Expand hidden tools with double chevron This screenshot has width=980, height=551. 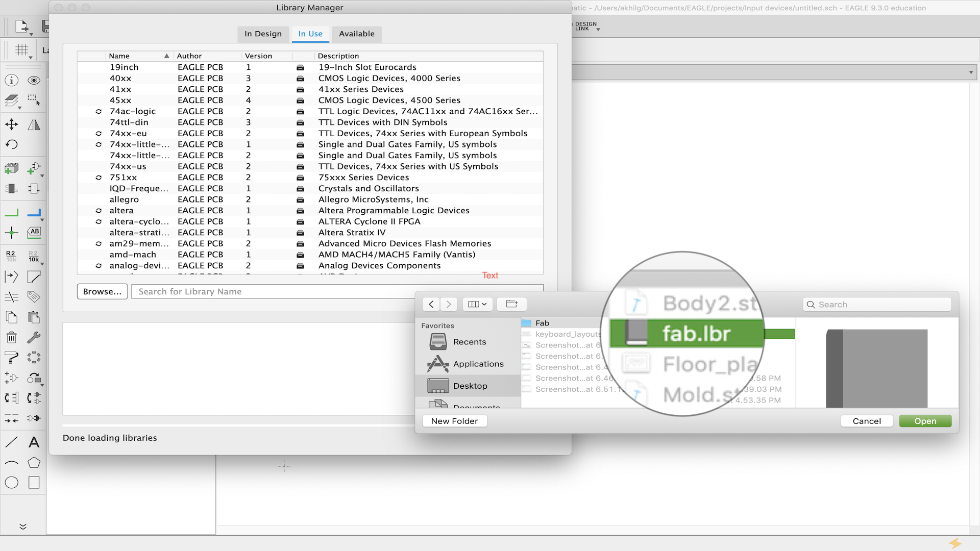pyautogui.click(x=23, y=527)
